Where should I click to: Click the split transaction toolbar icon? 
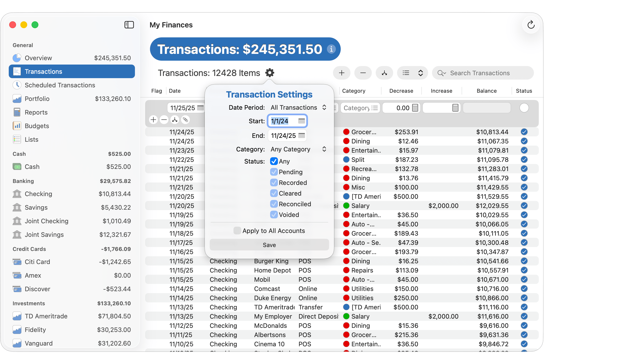[384, 73]
